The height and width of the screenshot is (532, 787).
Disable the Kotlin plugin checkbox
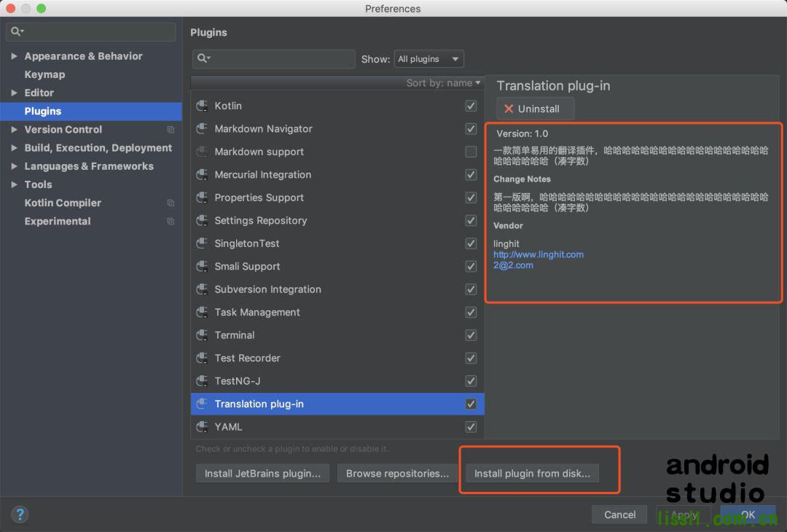471,106
